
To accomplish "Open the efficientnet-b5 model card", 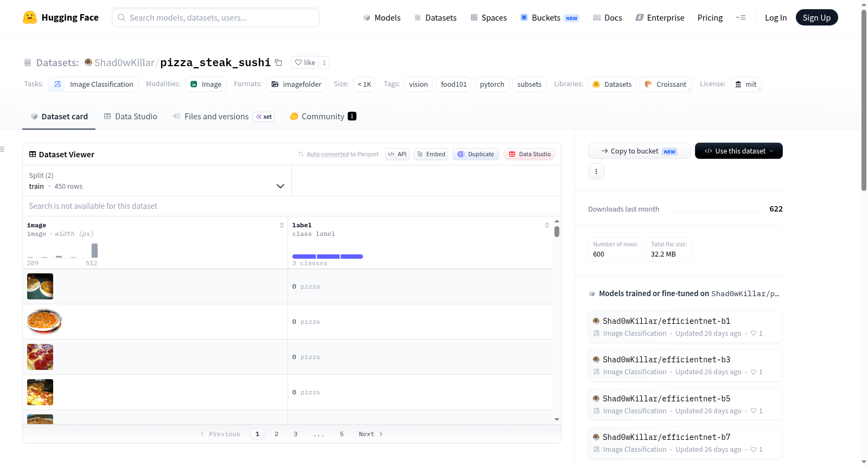I will 685,404.
